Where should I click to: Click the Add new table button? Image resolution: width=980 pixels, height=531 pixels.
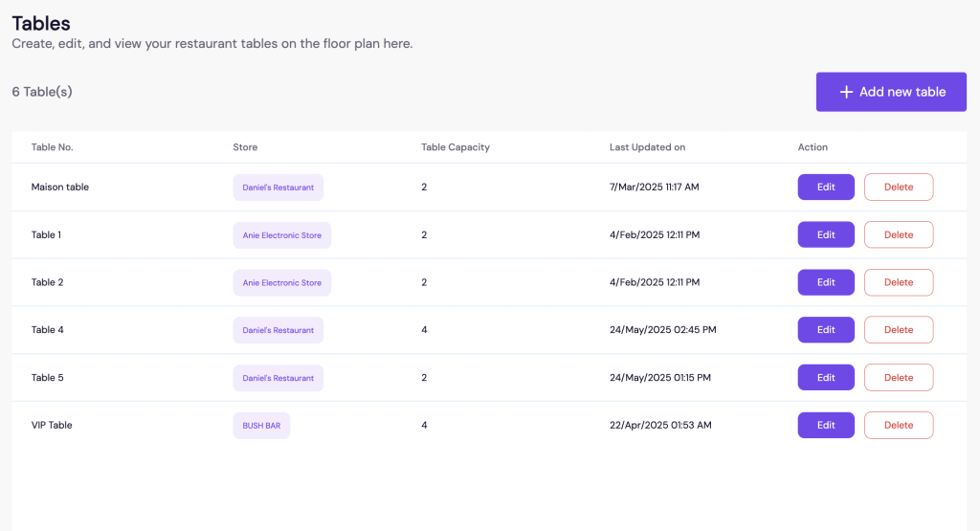click(891, 92)
